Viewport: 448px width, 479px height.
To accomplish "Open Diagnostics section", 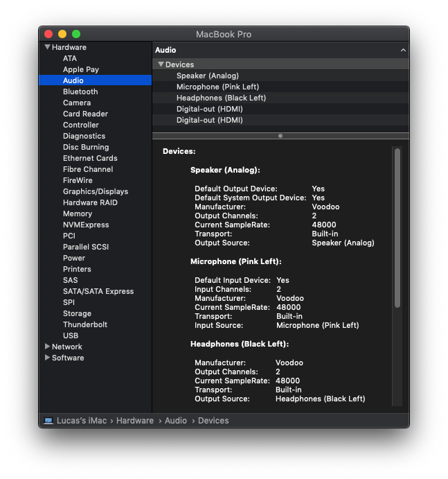I will coord(84,136).
